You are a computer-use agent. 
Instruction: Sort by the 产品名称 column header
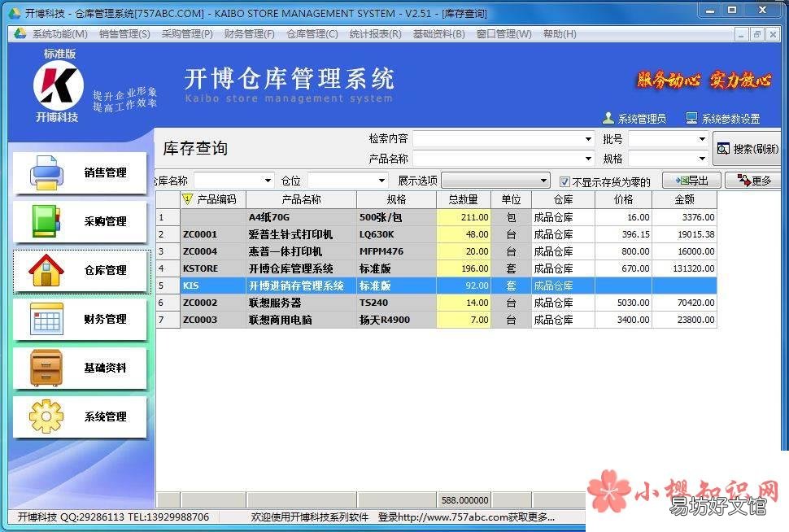point(302,199)
